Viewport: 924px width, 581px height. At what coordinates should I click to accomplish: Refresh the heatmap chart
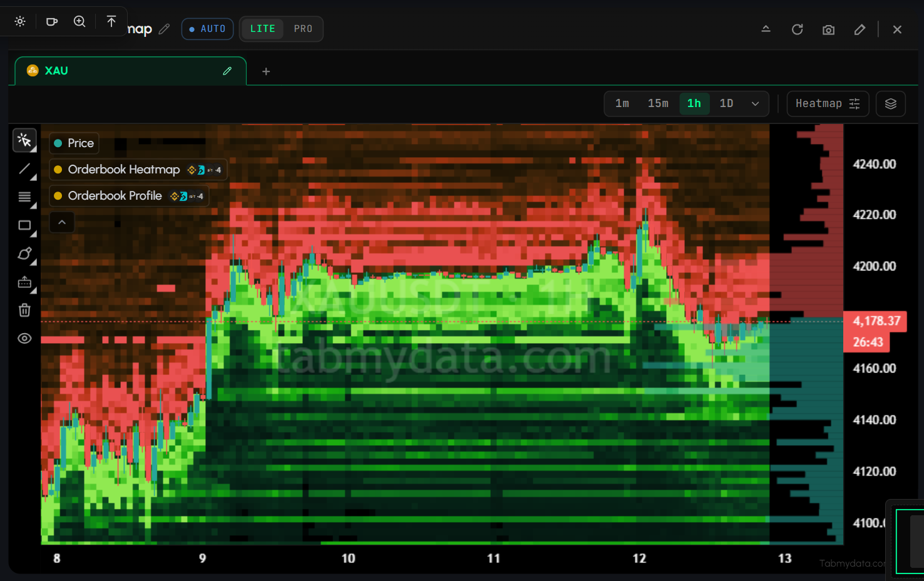click(x=797, y=29)
